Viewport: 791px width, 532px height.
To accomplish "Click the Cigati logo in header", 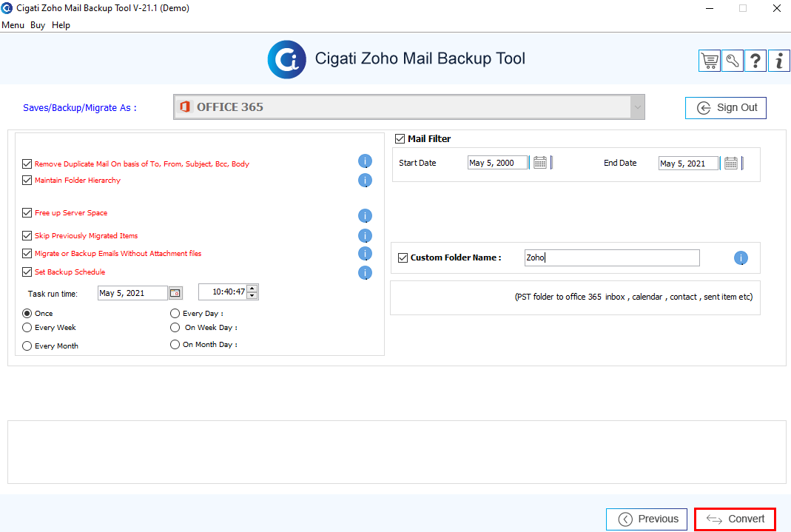I will coord(286,59).
